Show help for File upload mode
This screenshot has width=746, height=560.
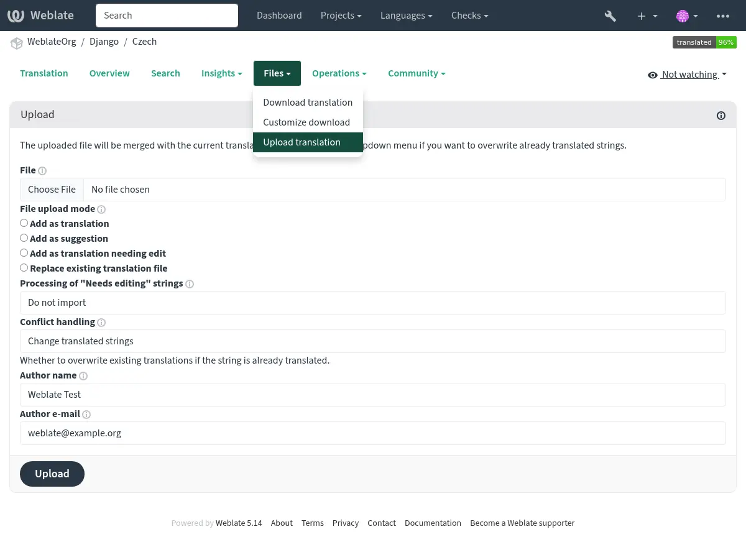click(101, 209)
